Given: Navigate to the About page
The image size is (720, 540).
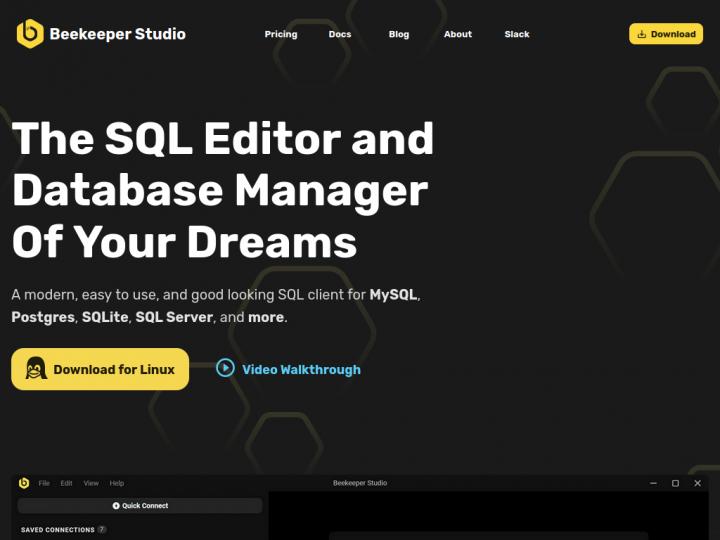Looking at the screenshot, I should pyautogui.click(x=458, y=34).
